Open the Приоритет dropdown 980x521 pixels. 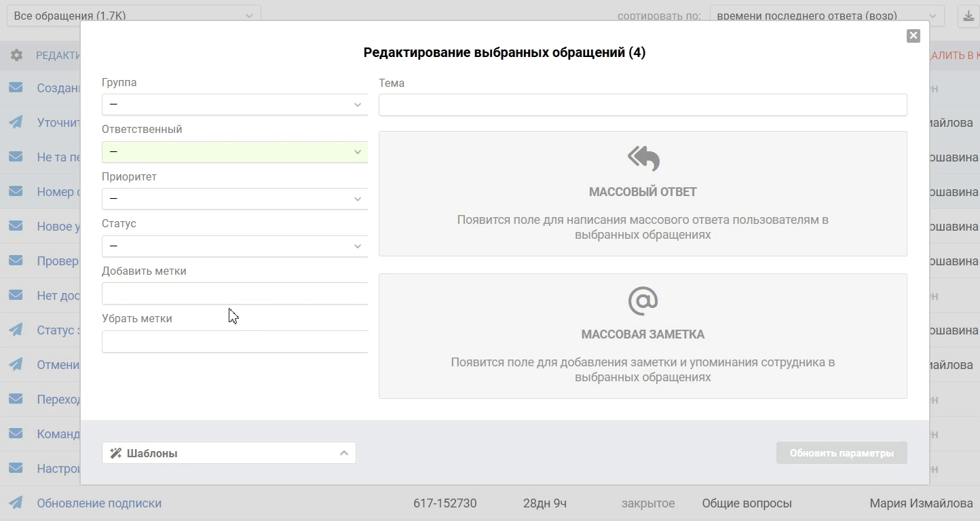pos(235,199)
